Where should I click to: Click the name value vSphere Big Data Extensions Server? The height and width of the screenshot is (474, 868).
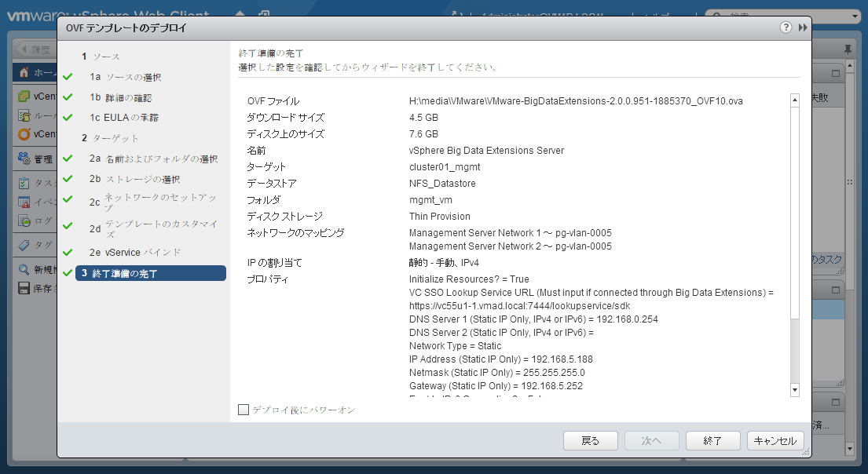tap(486, 151)
